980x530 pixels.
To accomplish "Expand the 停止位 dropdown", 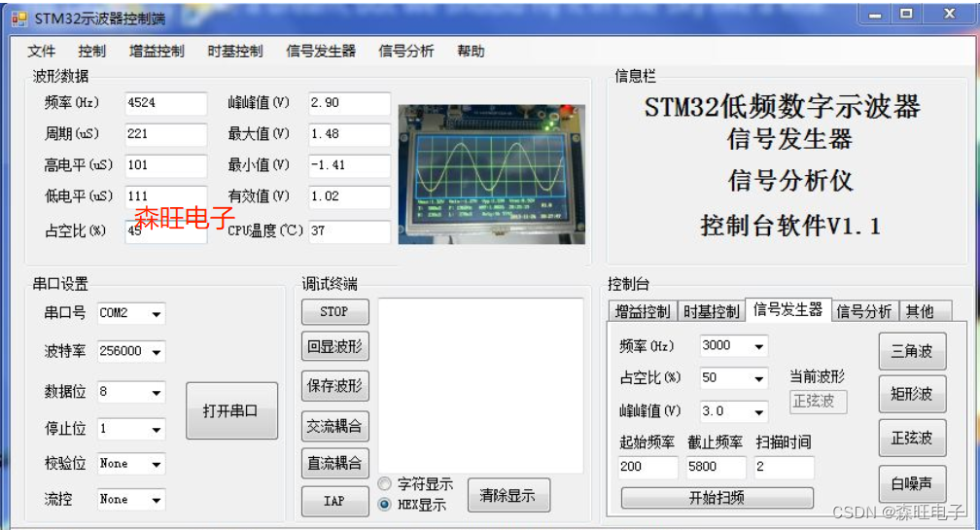I will click(157, 430).
